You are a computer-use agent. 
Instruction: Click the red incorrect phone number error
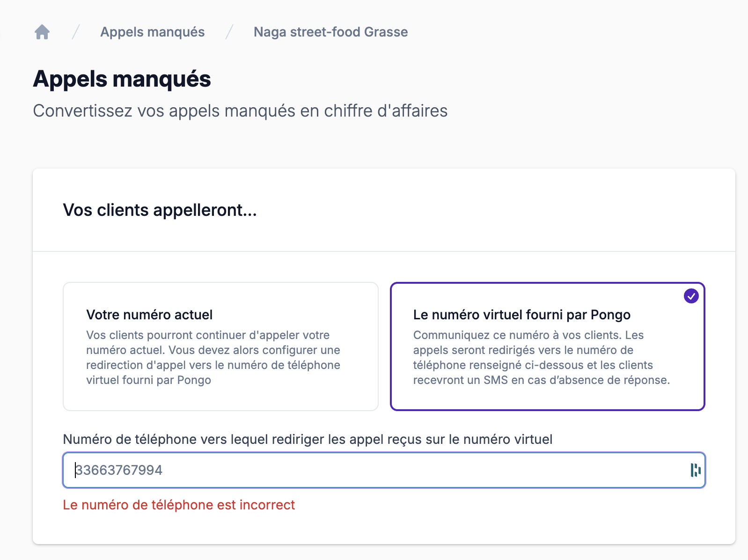pos(179,505)
